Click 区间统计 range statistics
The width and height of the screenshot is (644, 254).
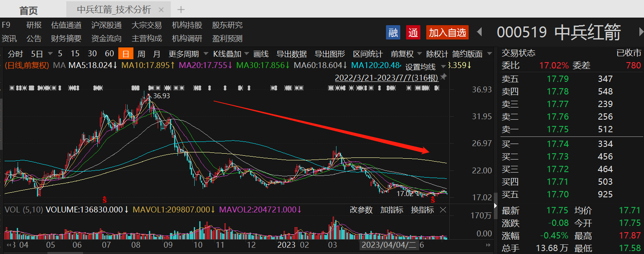pyautogui.click(x=368, y=54)
